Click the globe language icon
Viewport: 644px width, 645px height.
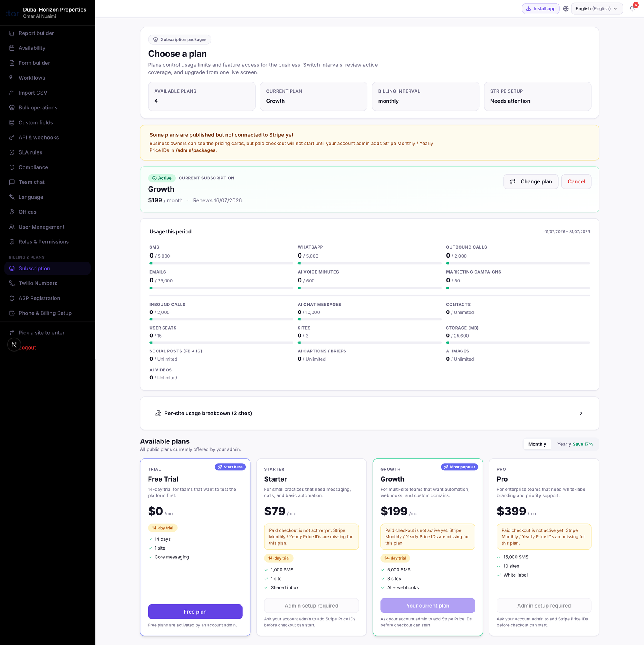point(566,9)
